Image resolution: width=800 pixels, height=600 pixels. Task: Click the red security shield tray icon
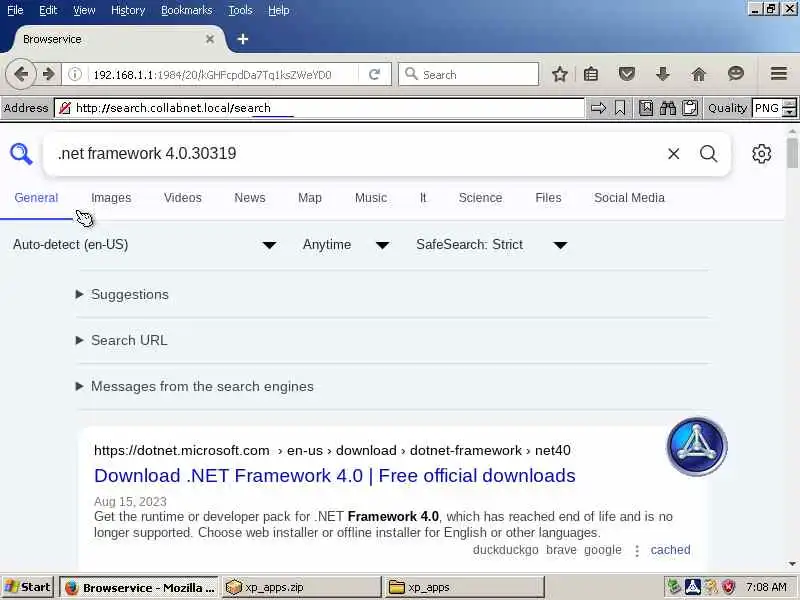tap(728, 587)
